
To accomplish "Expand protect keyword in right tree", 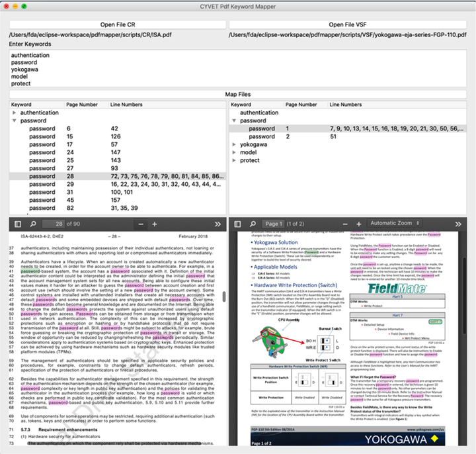I will (x=235, y=160).
